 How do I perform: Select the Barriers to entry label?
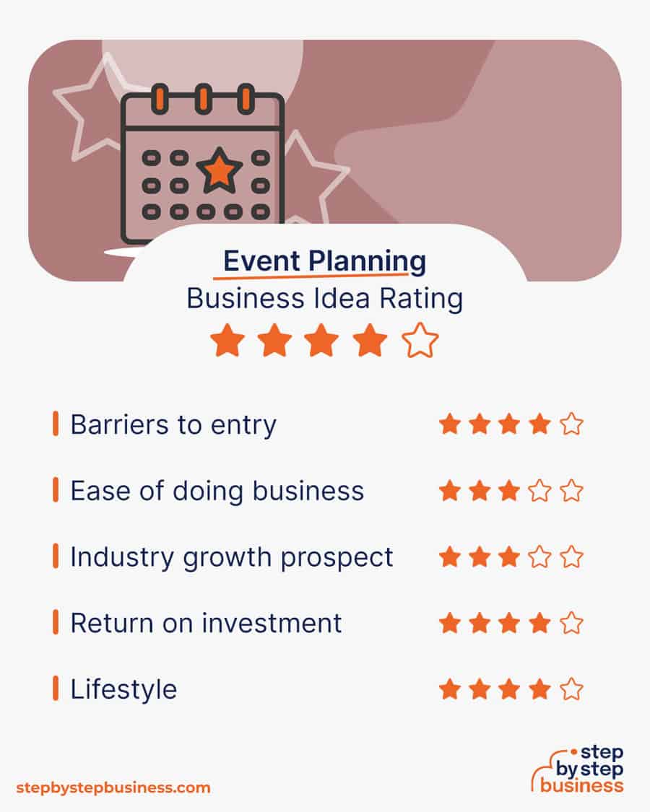[173, 425]
